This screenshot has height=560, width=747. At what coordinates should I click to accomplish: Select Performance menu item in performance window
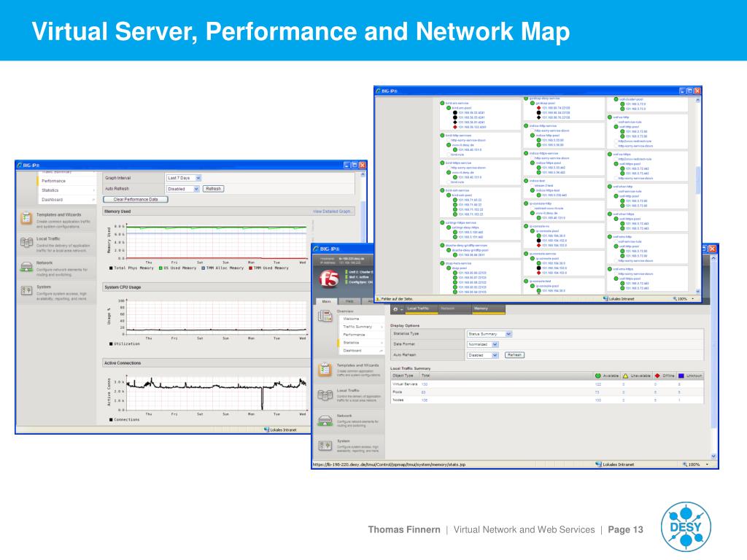click(53, 181)
